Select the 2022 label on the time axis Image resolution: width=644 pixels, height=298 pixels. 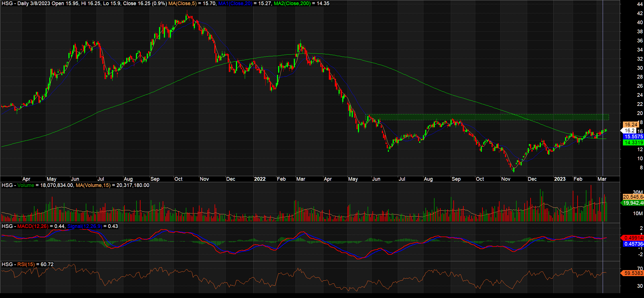point(260,179)
